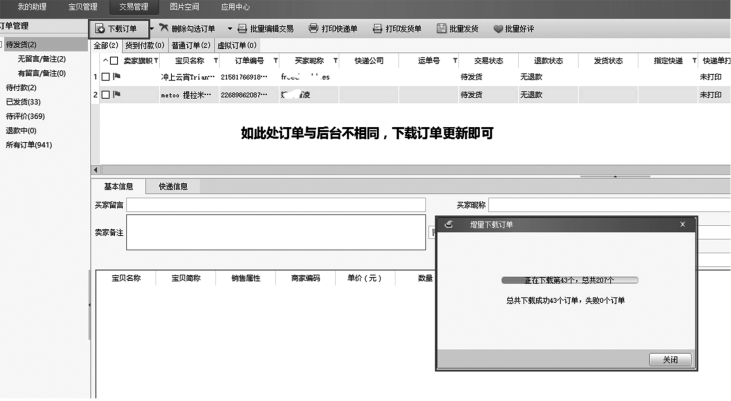The height and width of the screenshot is (401, 731).
Task: Open filter icon on 宝贝名称 order column
Action: click(x=215, y=61)
